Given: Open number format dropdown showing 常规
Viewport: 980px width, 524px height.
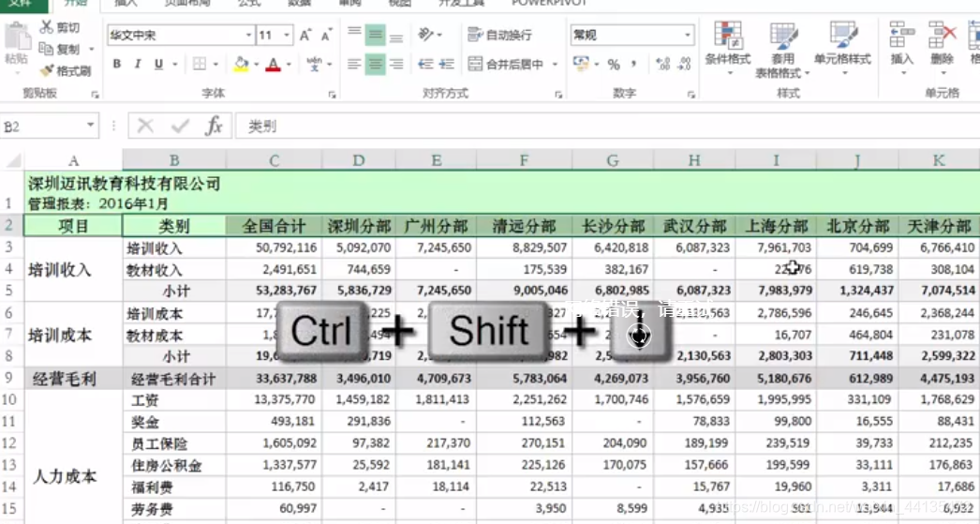Looking at the screenshot, I should 688,35.
